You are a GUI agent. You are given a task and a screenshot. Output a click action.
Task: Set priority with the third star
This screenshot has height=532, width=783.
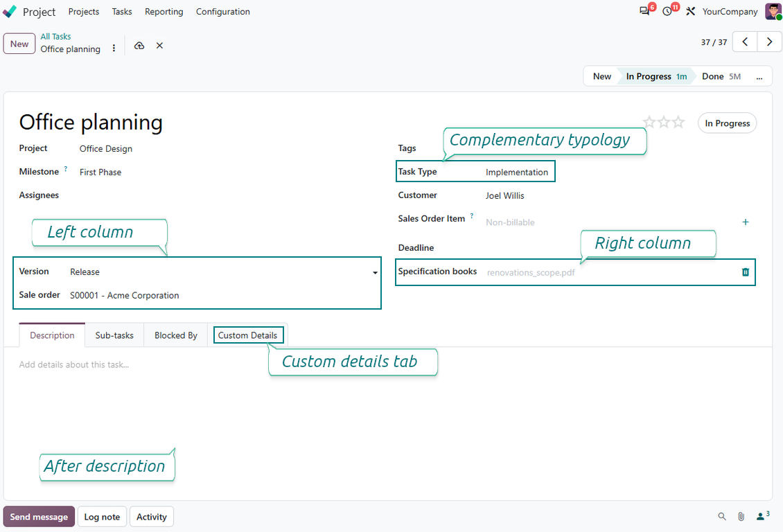678,123
